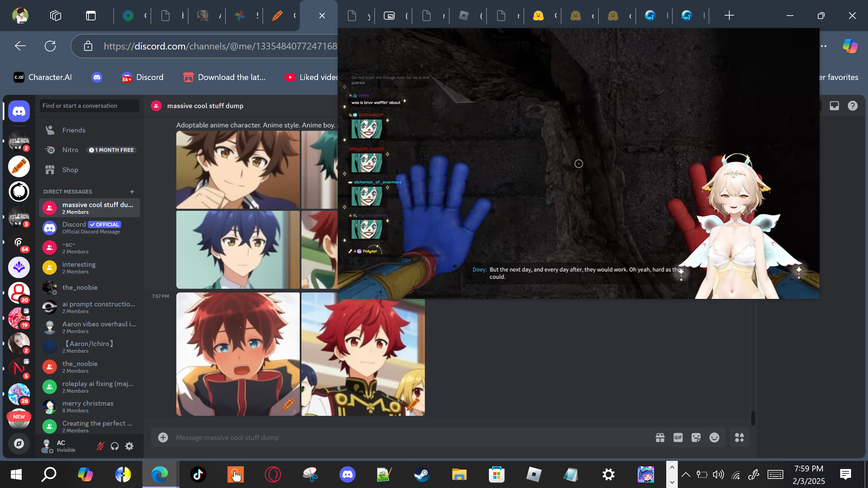Show hidden system tray icons

686,474
